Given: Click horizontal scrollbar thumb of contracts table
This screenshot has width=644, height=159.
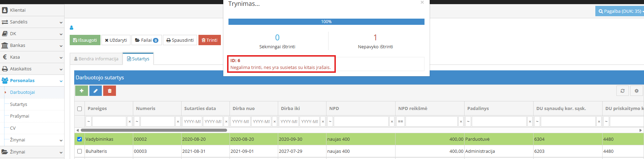Looking at the screenshot, I should [154, 130].
